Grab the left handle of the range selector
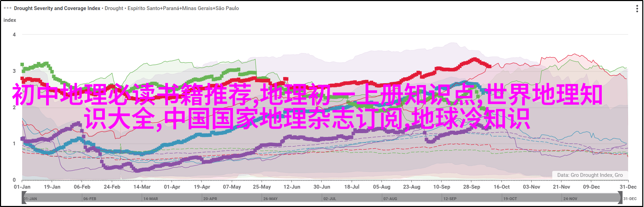Image resolution: width=644 pixels, height=207 pixels. pyautogui.click(x=24, y=198)
